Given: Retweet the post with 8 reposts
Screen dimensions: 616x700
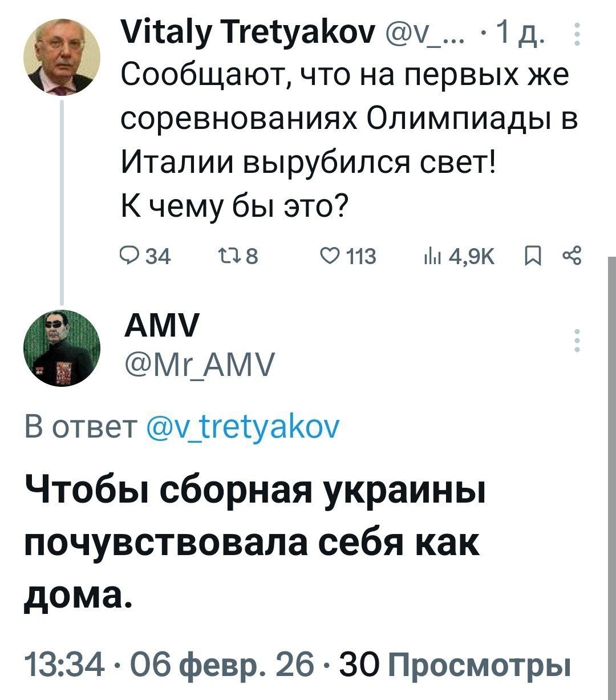Looking at the screenshot, I should [x=224, y=258].
